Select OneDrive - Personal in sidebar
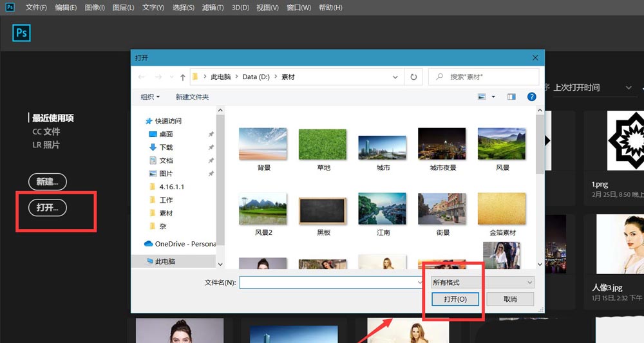 (180, 244)
